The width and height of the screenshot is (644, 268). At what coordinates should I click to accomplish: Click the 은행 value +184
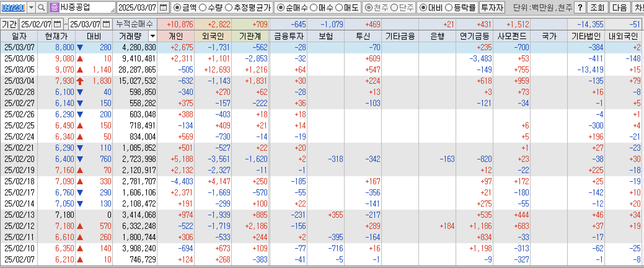447,226
